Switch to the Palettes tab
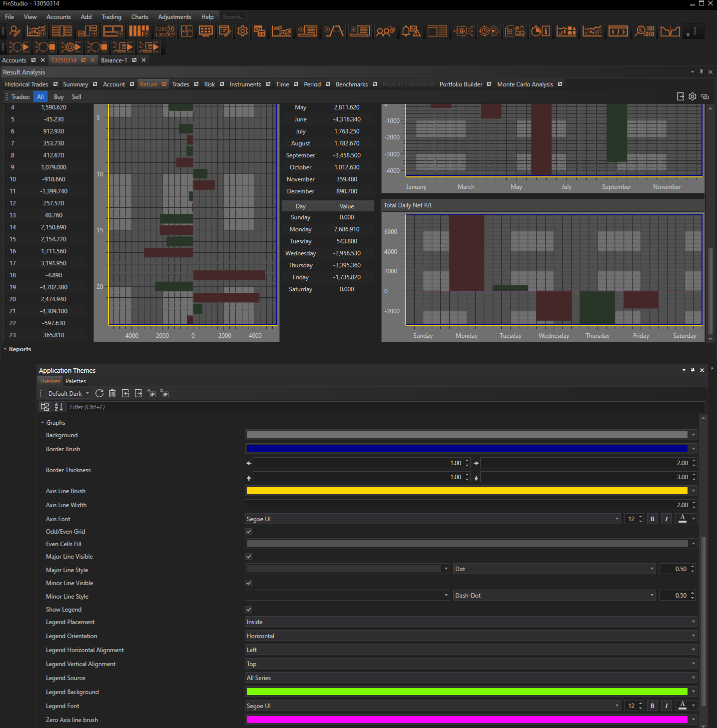 75,381
